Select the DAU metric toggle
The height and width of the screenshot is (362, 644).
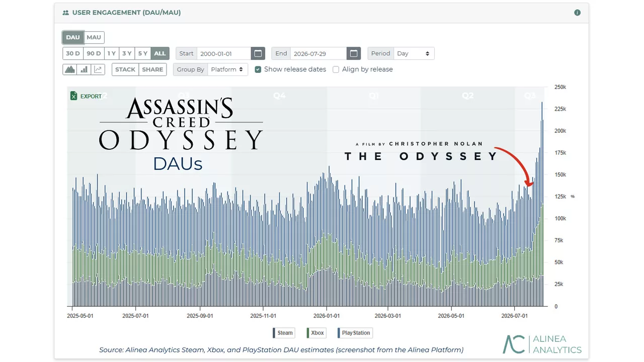[x=73, y=37]
